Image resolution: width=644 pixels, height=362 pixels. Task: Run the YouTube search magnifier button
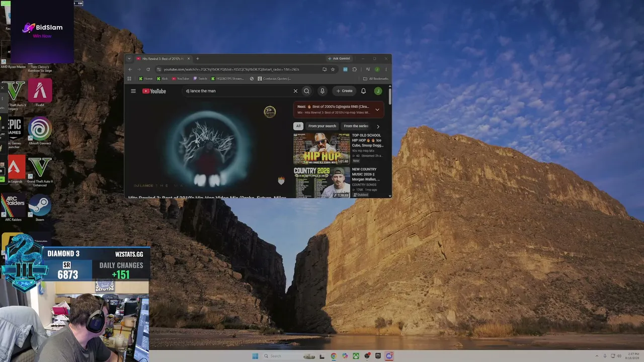pos(306,91)
